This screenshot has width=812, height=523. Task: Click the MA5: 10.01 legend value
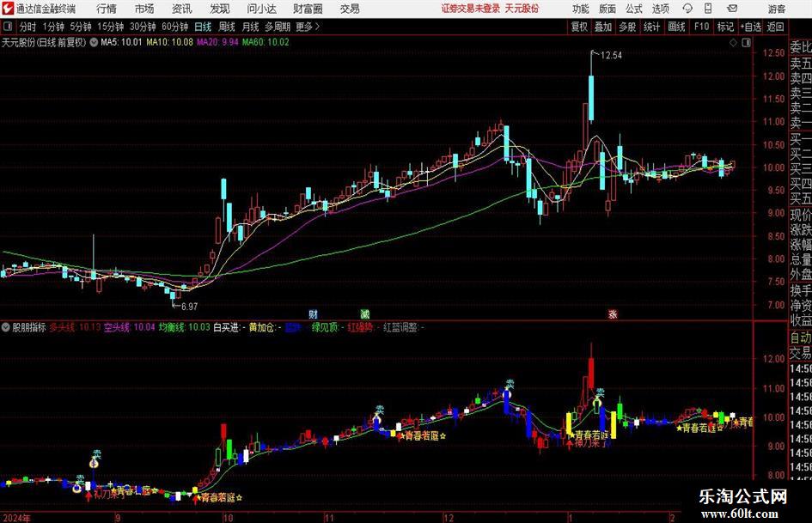tap(120, 42)
